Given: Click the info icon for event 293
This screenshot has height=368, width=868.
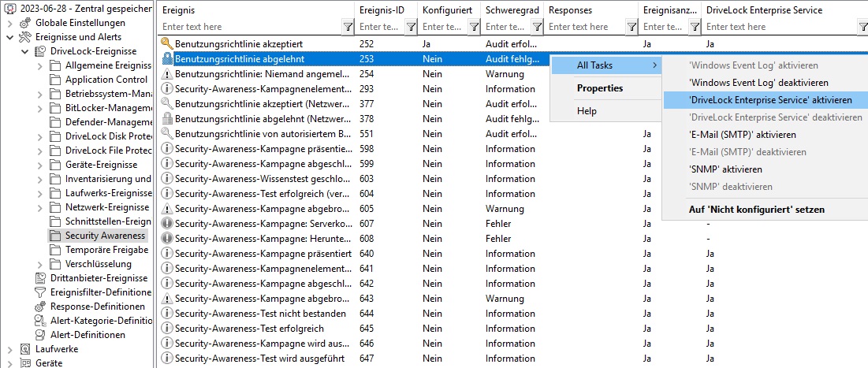Looking at the screenshot, I should click(166, 88).
